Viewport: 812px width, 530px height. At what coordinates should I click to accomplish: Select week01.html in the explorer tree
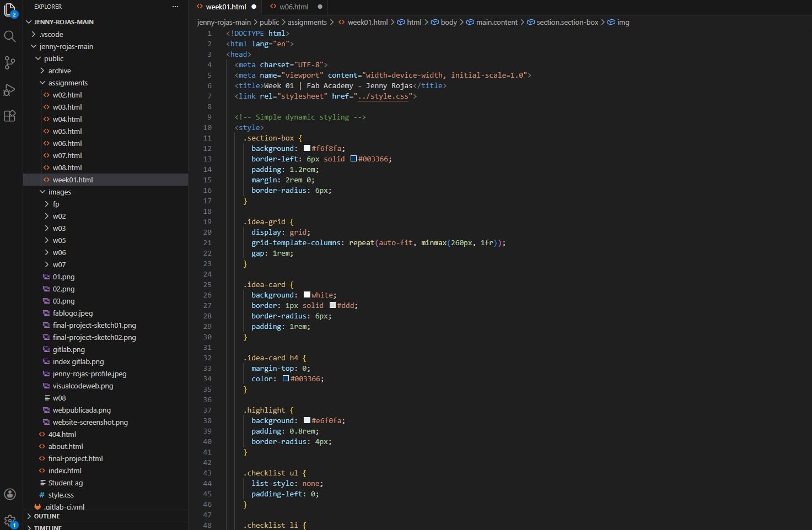pos(105,180)
